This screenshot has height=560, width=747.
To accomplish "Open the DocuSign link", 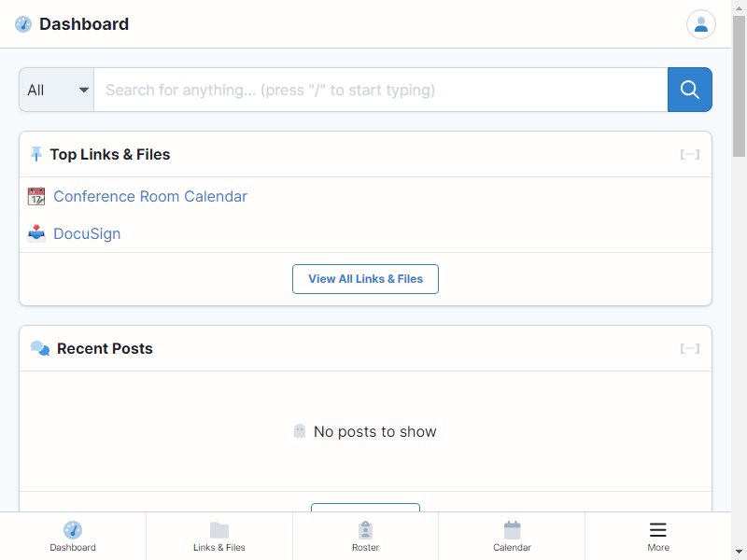I will pyautogui.click(x=87, y=234).
